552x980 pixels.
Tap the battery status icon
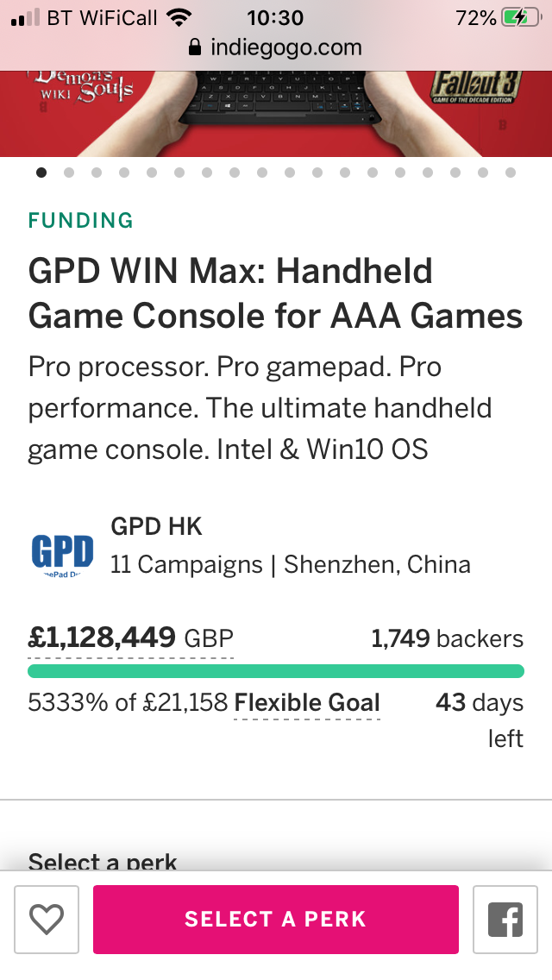(x=521, y=18)
